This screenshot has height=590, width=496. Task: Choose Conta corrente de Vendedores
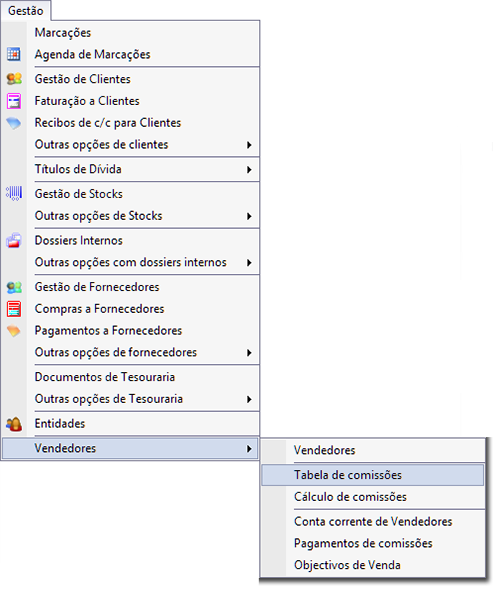[x=373, y=522]
